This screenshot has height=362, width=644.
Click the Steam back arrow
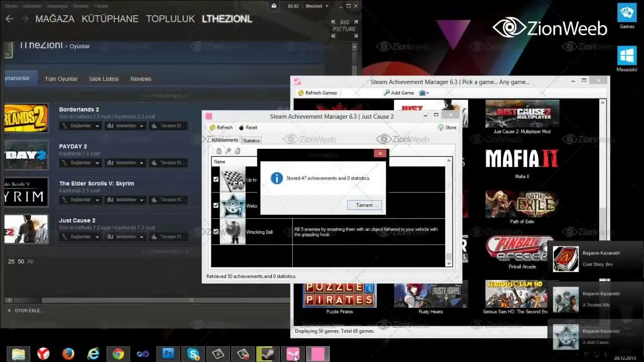coord(9,19)
